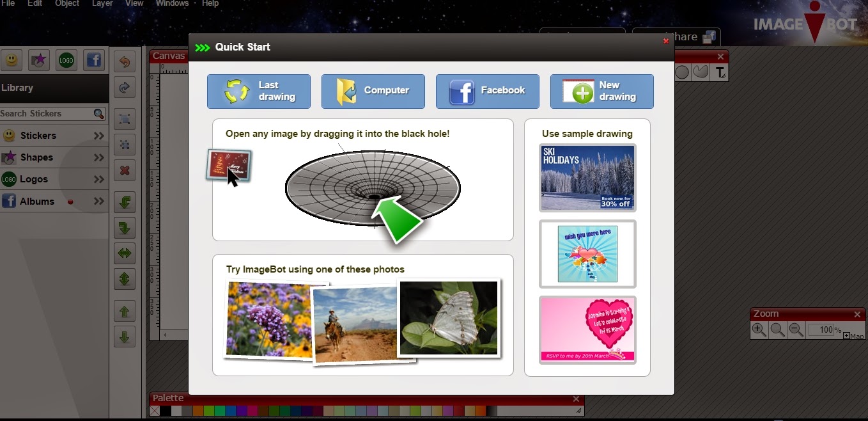Close the Zoom panel
This screenshot has width=868, height=421.
(858, 314)
